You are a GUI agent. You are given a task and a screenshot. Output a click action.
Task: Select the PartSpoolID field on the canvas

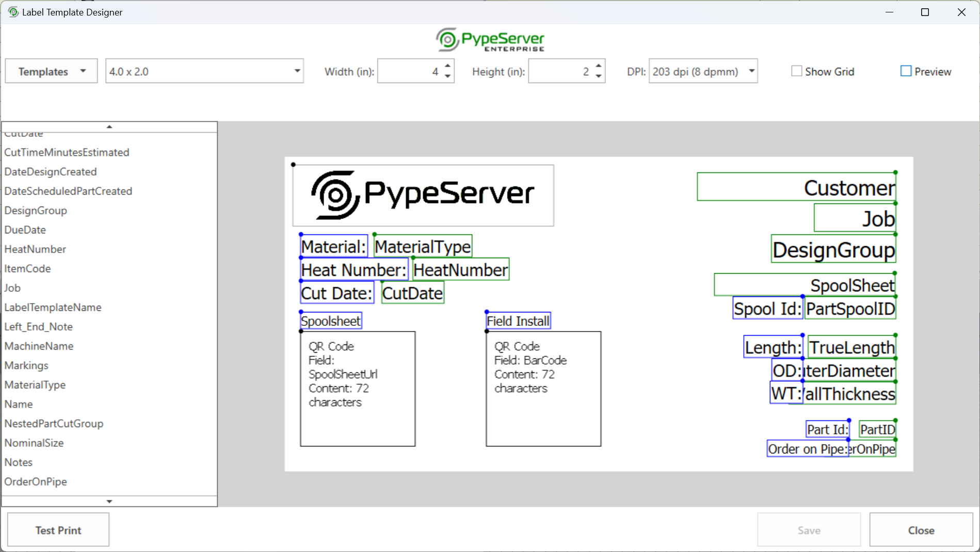tap(850, 308)
